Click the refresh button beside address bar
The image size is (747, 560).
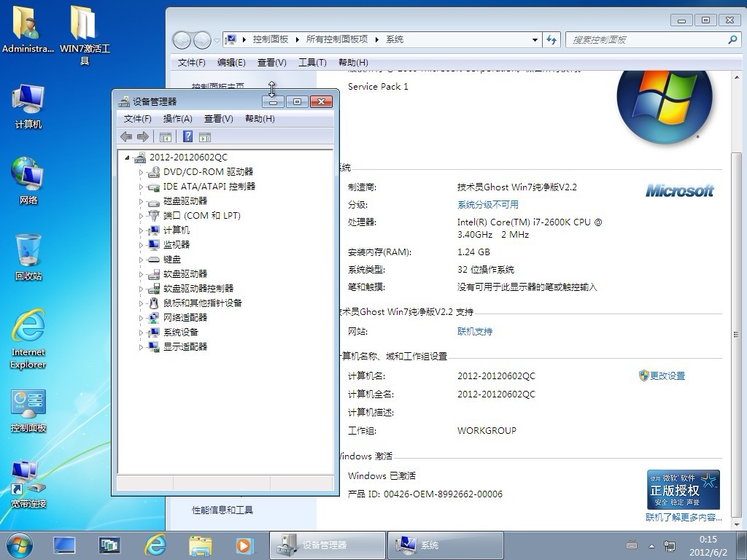tap(551, 40)
